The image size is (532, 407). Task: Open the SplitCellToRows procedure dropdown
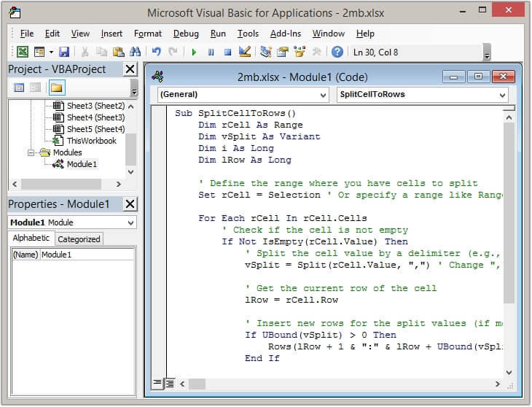[x=502, y=95]
